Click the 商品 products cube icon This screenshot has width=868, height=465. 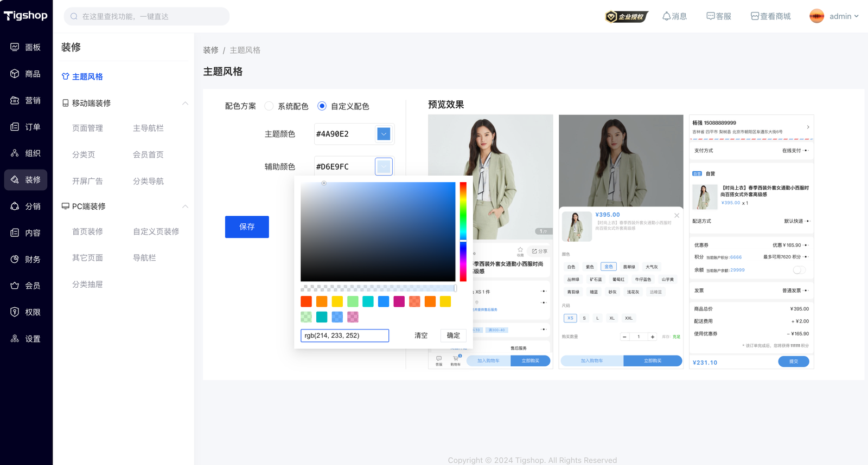click(x=15, y=74)
